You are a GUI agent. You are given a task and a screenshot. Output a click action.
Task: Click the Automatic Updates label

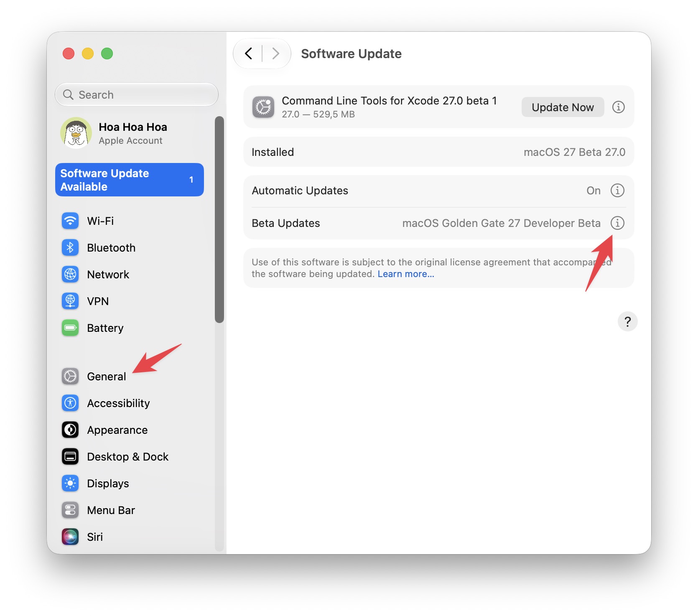[300, 190]
